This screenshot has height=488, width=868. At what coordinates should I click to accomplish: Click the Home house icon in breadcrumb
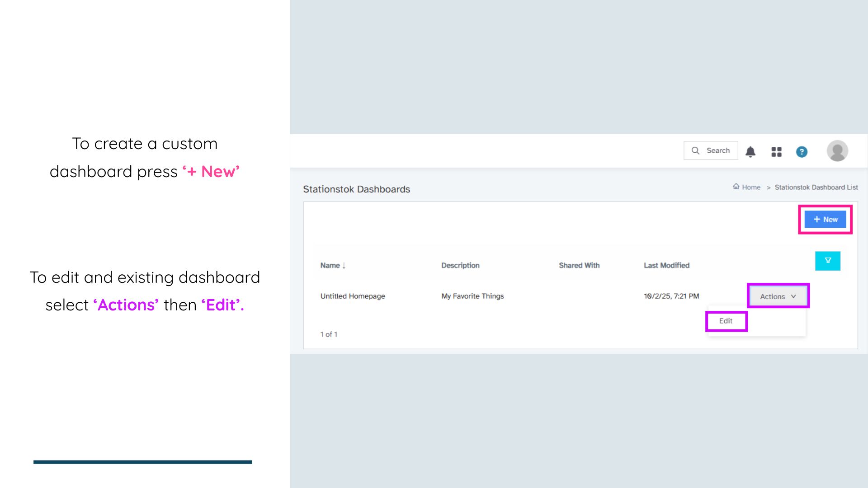pos(736,187)
